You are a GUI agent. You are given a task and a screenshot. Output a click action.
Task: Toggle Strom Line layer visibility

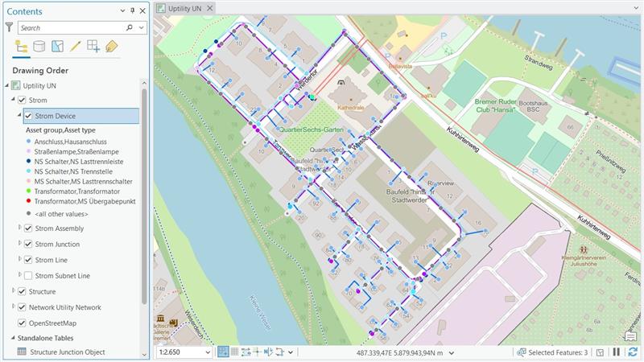click(28, 260)
